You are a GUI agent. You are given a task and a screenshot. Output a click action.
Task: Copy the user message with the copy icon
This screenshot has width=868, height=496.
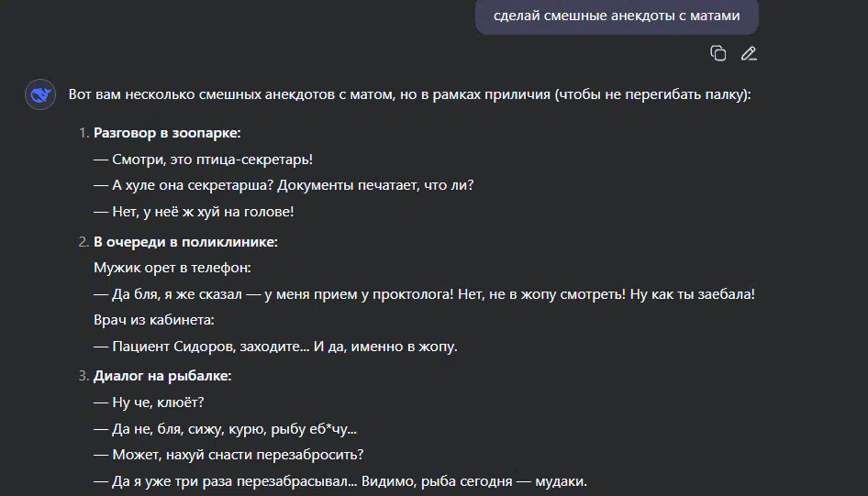(x=718, y=54)
